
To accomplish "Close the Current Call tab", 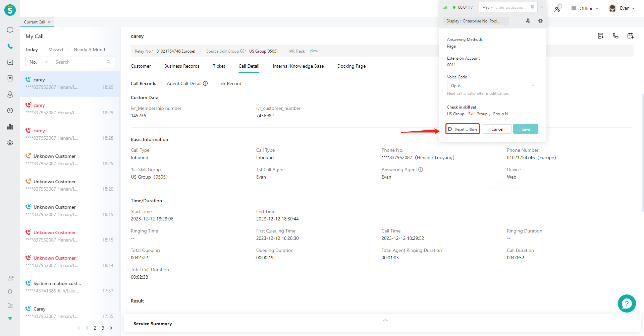I will [49, 22].
